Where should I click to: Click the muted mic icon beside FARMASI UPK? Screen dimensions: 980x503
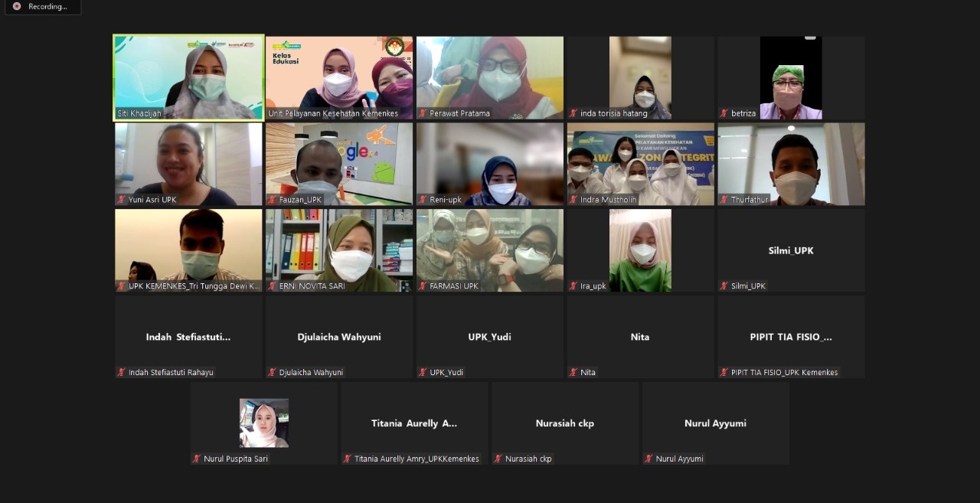(422, 286)
